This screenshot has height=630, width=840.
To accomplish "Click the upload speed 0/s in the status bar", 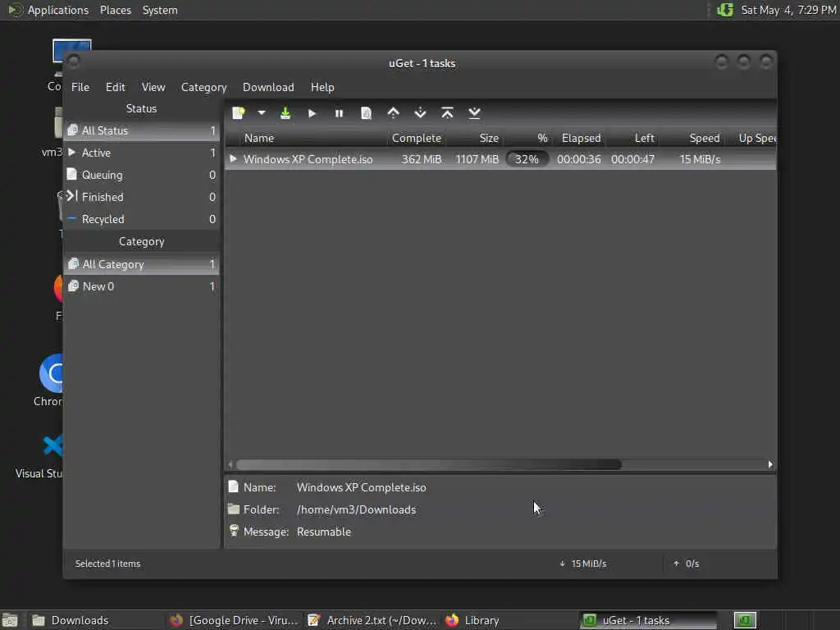I will [x=687, y=564].
